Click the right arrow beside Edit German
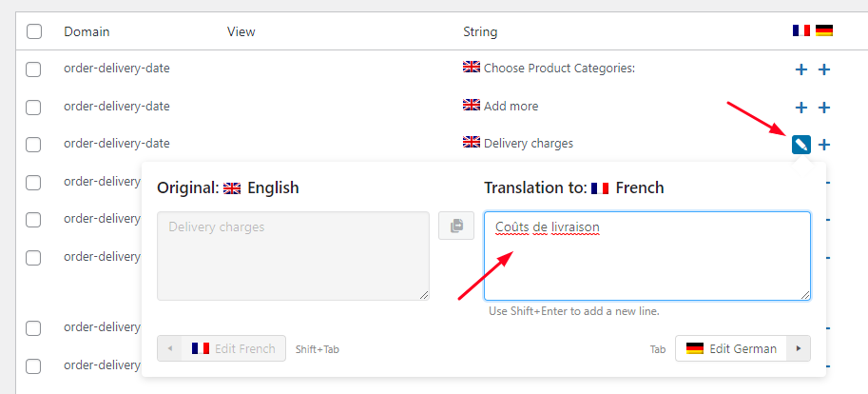 point(799,348)
